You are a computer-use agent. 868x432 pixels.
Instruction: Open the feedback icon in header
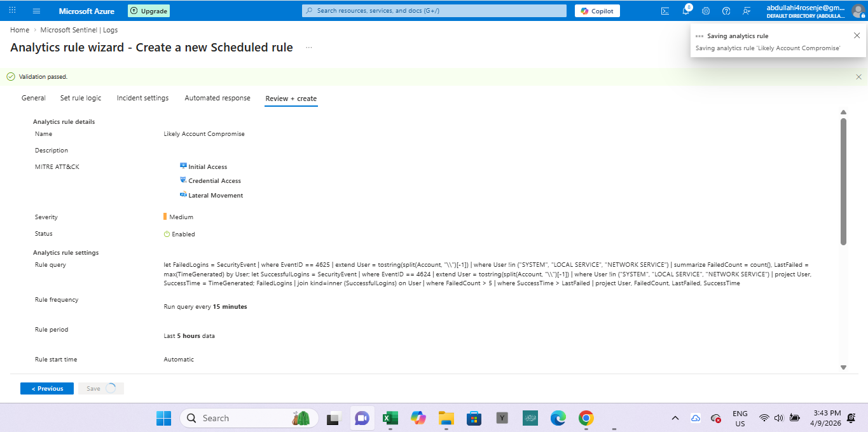pos(747,11)
